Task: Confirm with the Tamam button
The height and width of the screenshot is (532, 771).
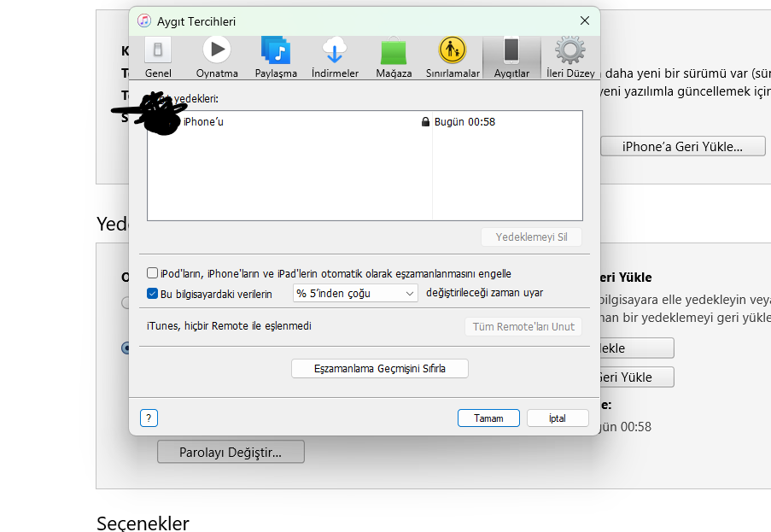Action: 488,418
